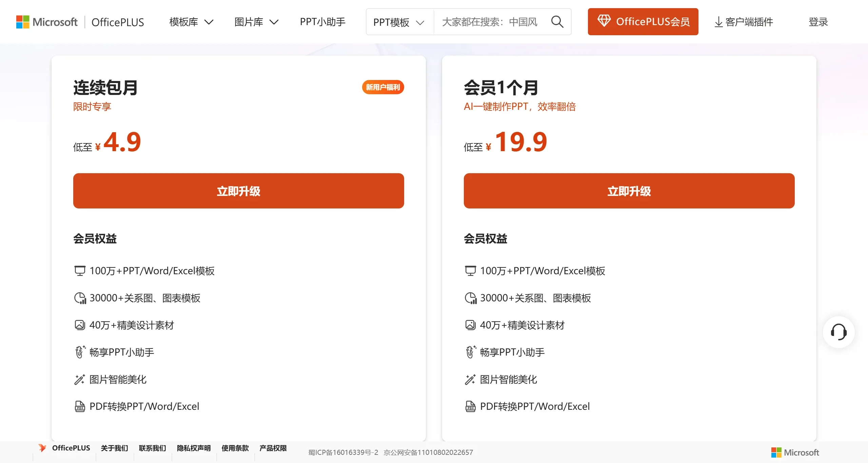This screenshot has width=868, height=463.
Task: Click the 登录 link
Action: pos(818,22)
